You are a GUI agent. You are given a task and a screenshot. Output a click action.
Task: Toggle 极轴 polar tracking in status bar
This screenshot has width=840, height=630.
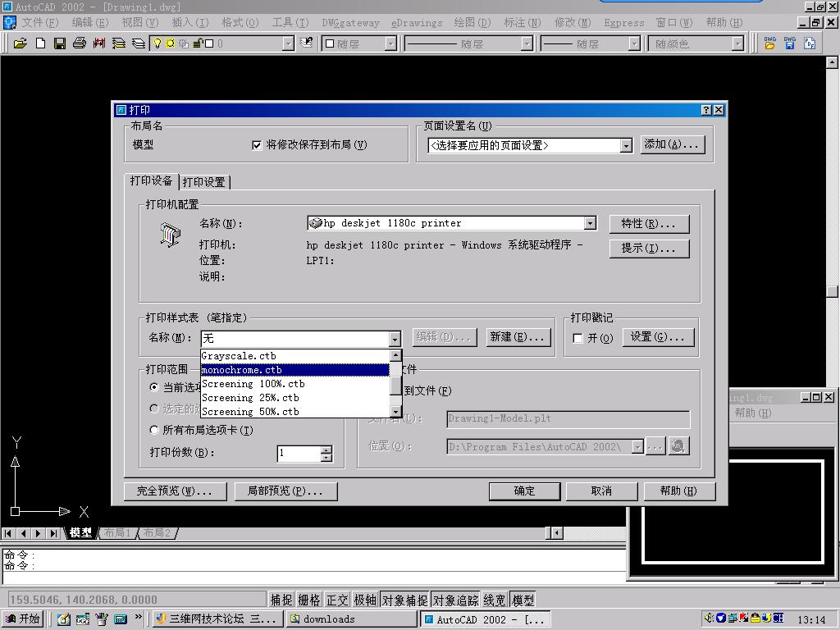pos(365,600)
